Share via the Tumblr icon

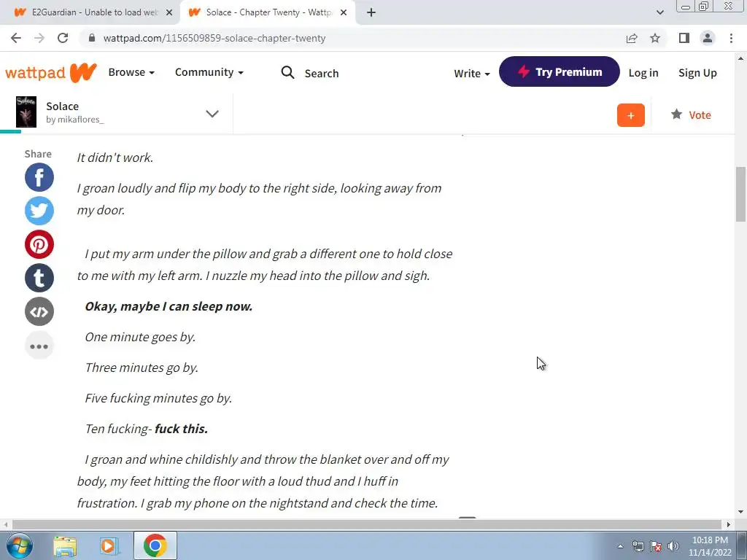click(39, 278)
